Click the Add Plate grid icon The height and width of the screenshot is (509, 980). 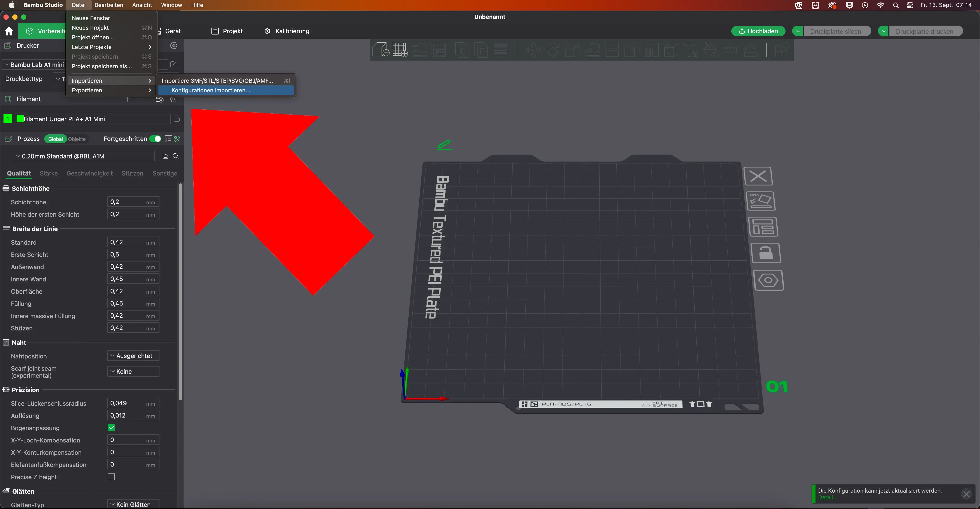click(400, 50)
